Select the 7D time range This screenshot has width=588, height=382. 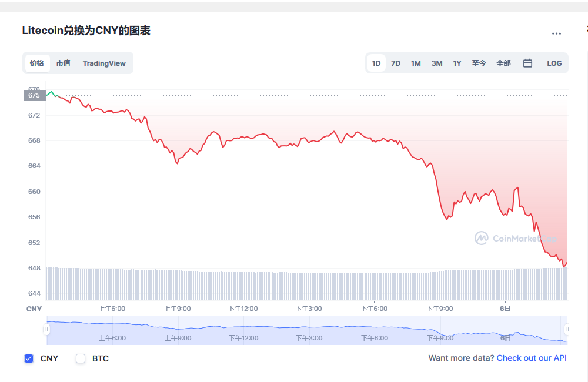[x=396, y=63]
